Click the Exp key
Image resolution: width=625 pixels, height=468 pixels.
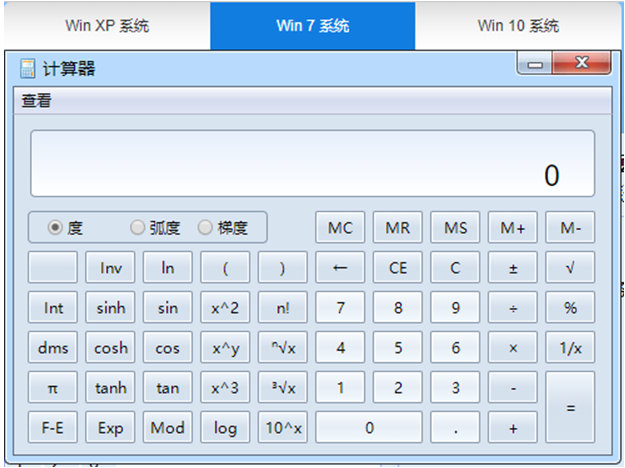point(110,427)
